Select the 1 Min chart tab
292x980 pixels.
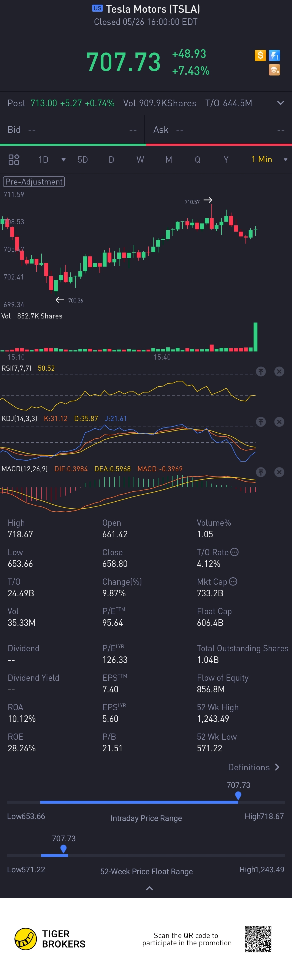262,159
